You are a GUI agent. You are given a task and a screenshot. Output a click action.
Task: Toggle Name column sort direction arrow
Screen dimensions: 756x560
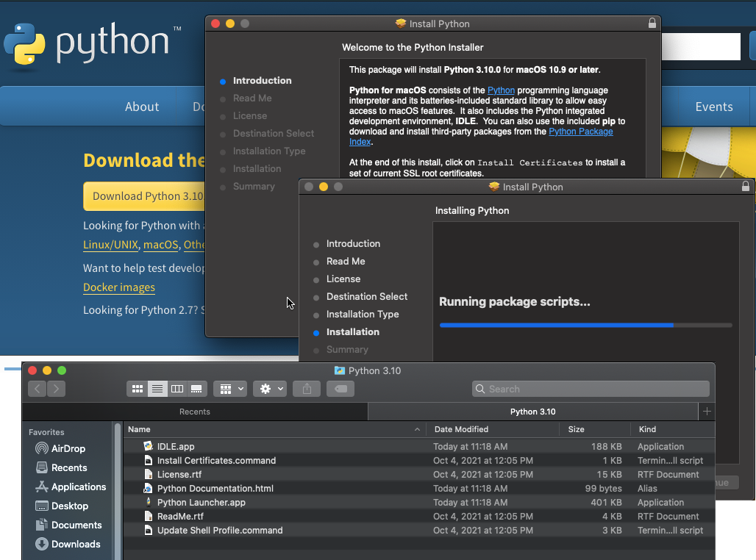(x=417, y=429)
